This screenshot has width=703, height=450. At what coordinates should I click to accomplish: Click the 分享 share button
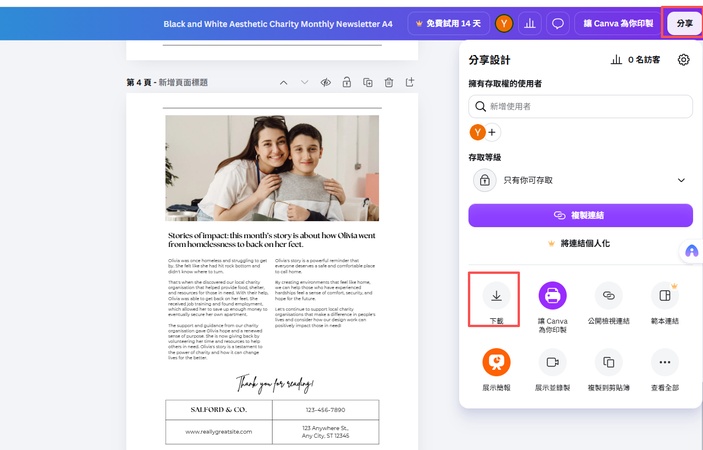(684, 23)
